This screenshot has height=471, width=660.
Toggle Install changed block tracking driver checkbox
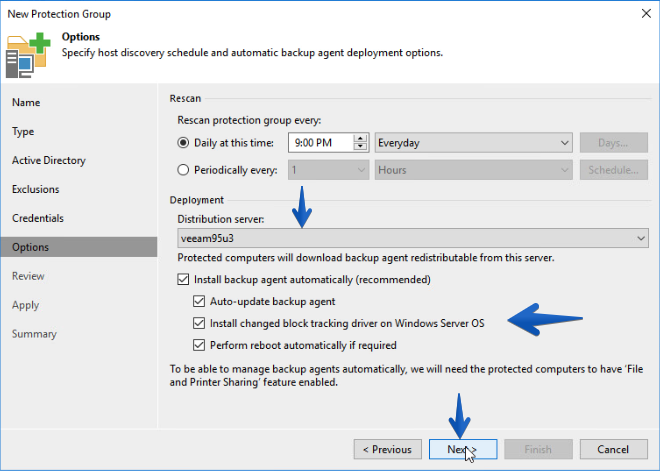[x=199, y=323]
